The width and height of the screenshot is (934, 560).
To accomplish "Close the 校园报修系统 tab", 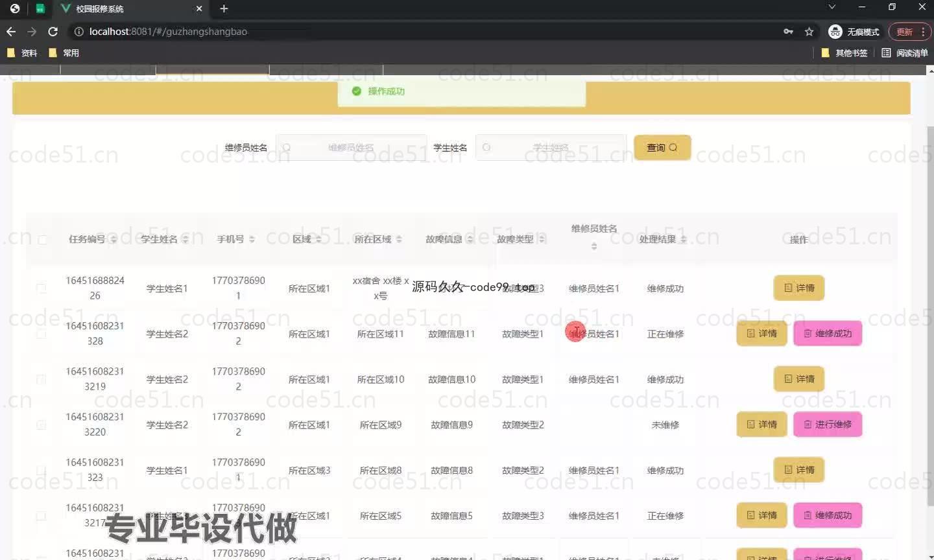I will click(x=199, y=8).
